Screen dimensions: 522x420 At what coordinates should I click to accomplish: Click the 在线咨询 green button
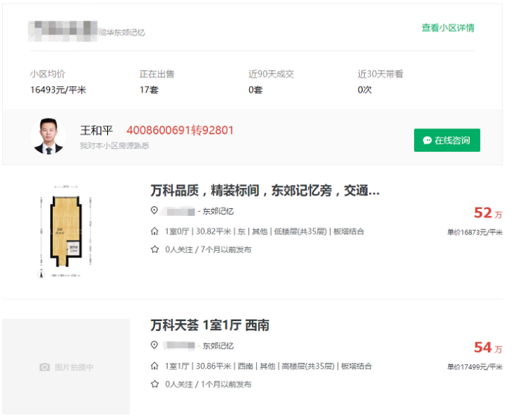pos(447,140)
